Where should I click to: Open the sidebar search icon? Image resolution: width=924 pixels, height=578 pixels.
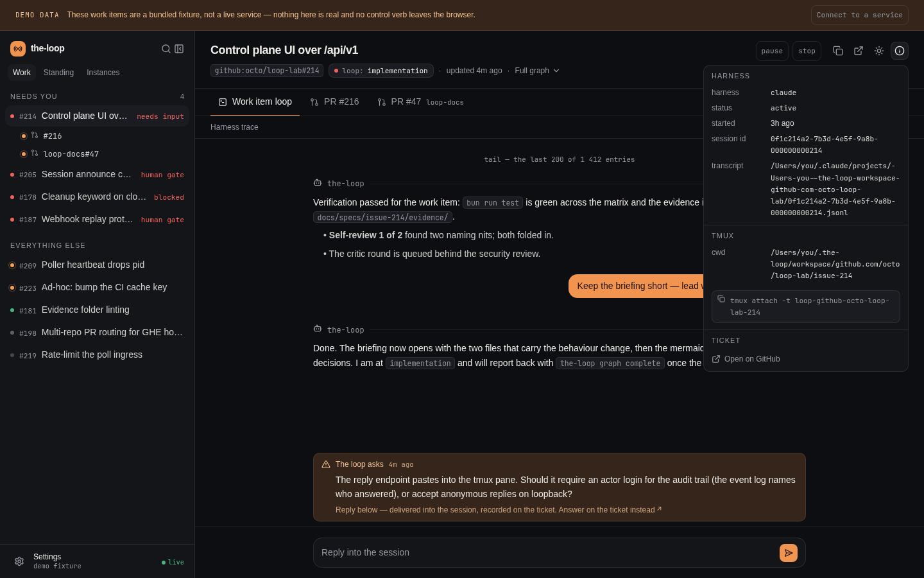(x=166, y=49)
